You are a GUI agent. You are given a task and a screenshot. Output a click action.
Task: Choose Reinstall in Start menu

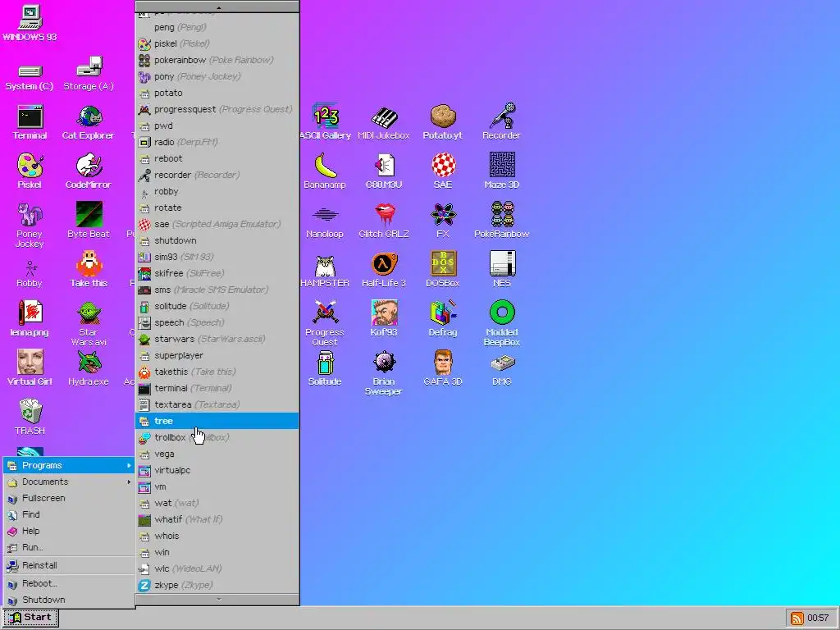click(69, 565)
